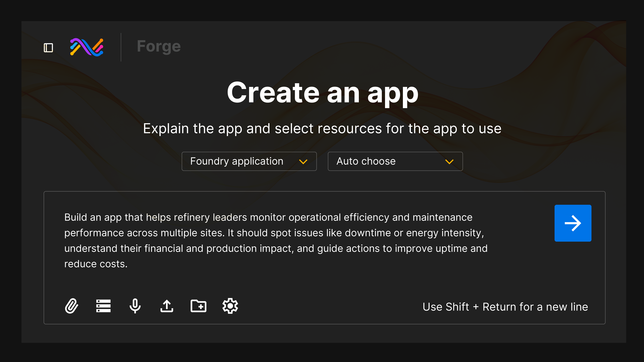Screen dimensions: 644x362
Task: Click the upload arrow icon
Action: pos(167,306)
